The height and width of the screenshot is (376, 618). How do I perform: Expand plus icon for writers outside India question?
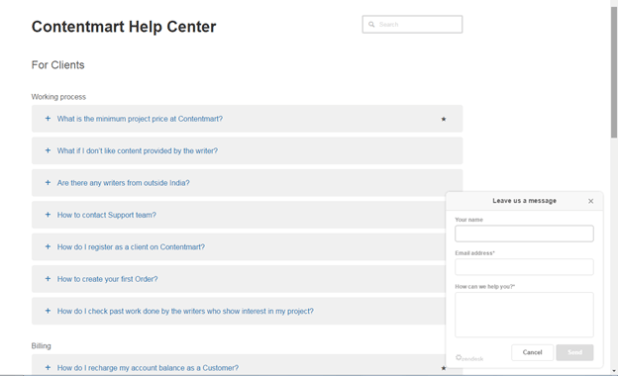tap(48, 182)
